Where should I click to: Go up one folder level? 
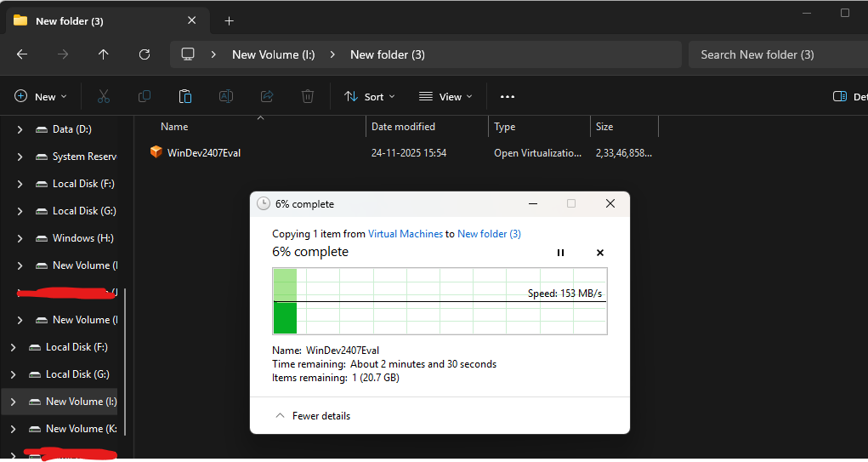pyautogui.click(x=104, y=54)
